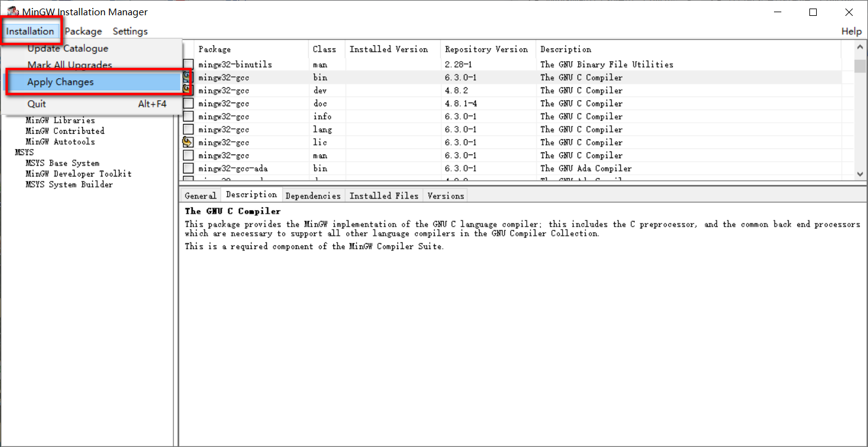868x447 pixels.
Task: Select MSYS Base System in the tree
Action: pyautogui.click(x=62, y=163)
